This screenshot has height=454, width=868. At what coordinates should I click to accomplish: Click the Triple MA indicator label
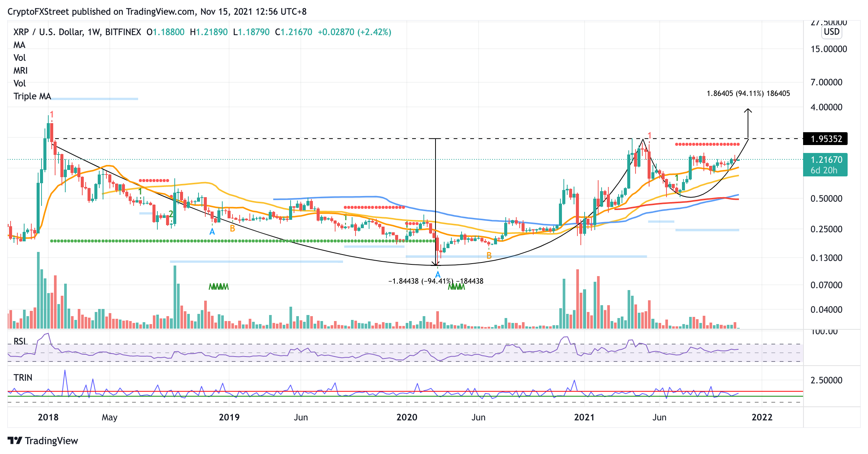coord(32,96)
